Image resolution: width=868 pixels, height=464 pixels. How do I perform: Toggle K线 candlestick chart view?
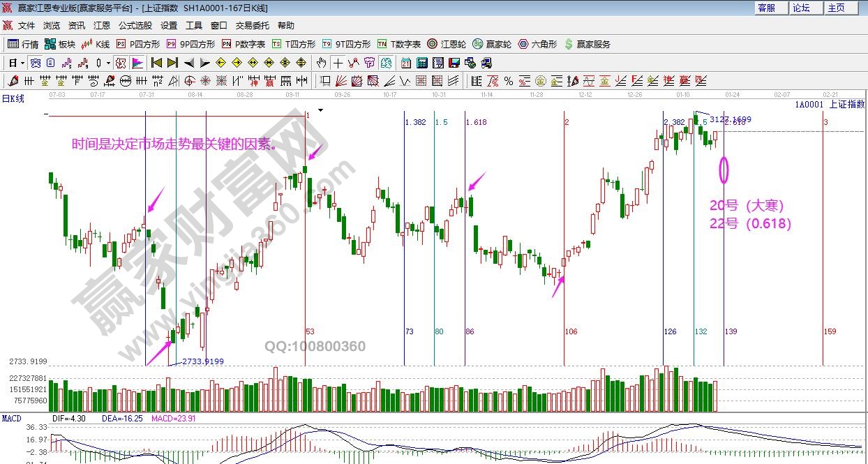(96, 44)
